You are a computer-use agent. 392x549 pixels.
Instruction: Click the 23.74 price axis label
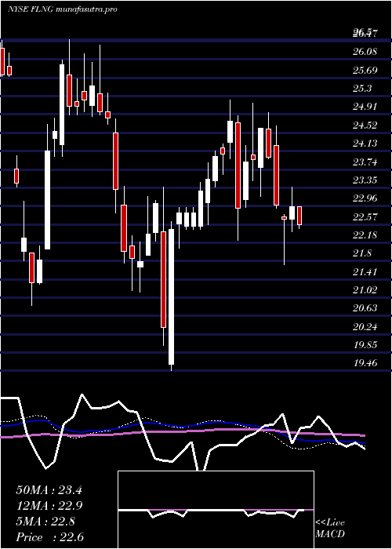365,162
